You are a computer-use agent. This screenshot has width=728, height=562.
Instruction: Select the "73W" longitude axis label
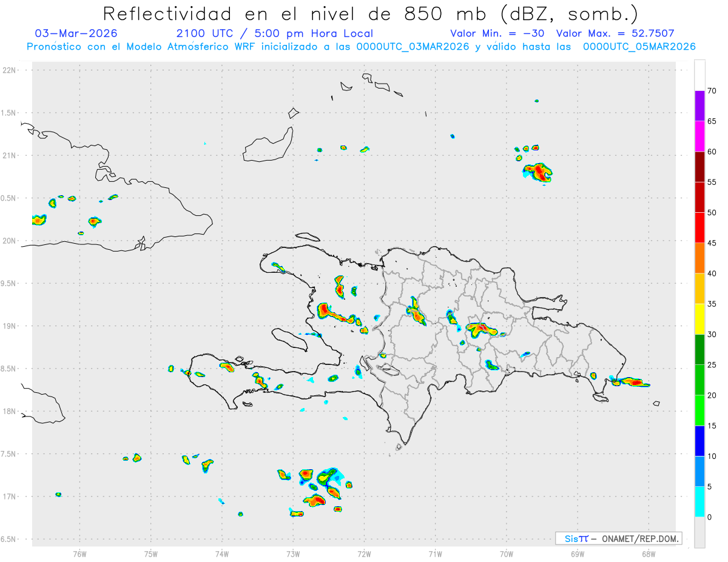click(293, 554)
